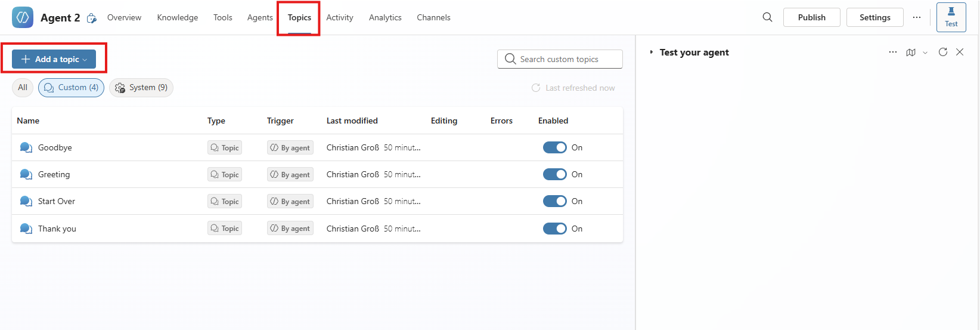This screenshot has width=980, height=330.
Task: Go to the Tools tab
Action: pos(223,17)
